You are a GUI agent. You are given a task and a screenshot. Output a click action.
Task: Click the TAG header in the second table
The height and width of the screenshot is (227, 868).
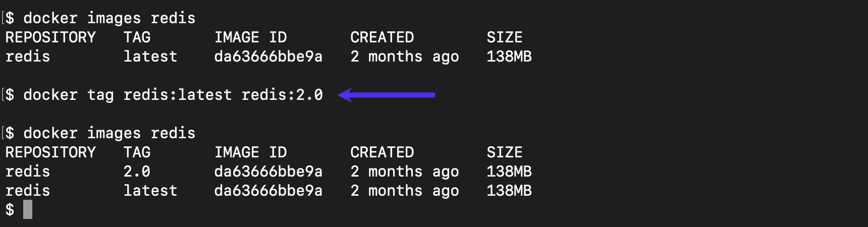point(137,152)
